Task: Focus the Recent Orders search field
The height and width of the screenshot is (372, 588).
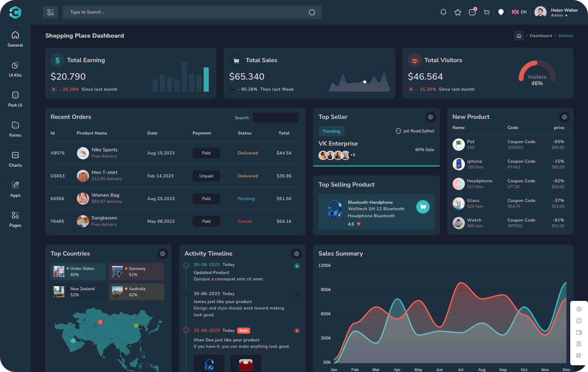Action: [x=276, y=118]
